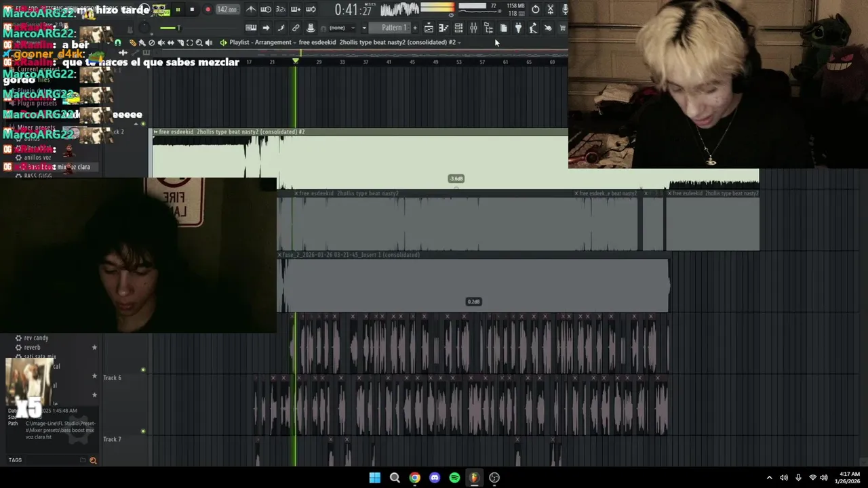Select the Track 6 header label
868x488 pixels.
pos(112,378)
